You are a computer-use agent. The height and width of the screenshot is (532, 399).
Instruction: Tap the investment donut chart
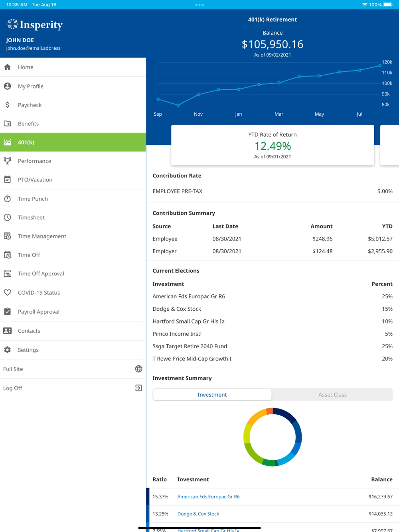tap(273, 437)
